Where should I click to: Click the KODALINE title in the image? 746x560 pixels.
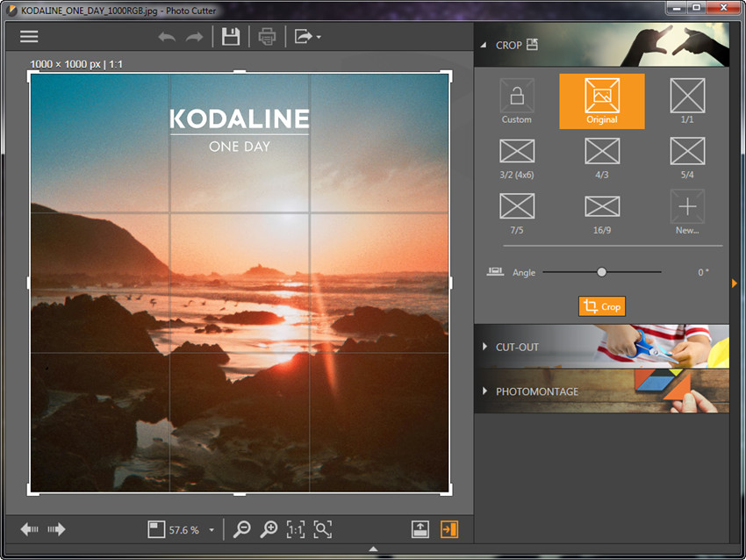(x=240, y=118)
